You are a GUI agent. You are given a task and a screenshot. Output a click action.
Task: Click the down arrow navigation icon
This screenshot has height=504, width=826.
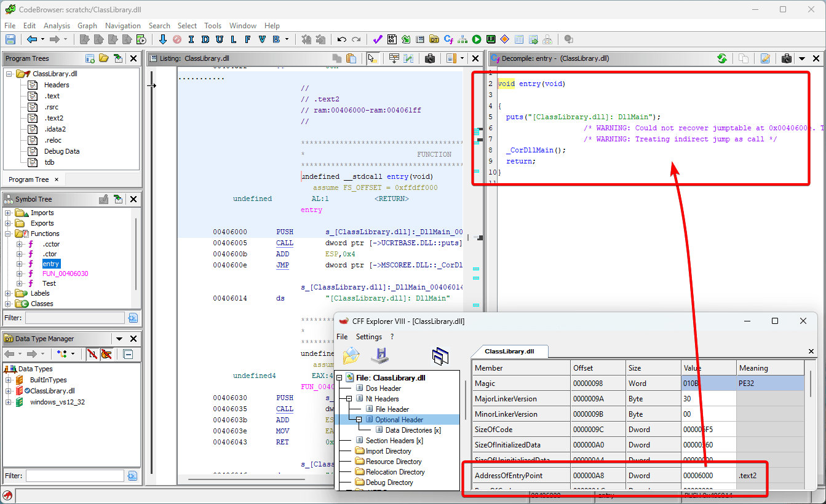coord(162,39)
